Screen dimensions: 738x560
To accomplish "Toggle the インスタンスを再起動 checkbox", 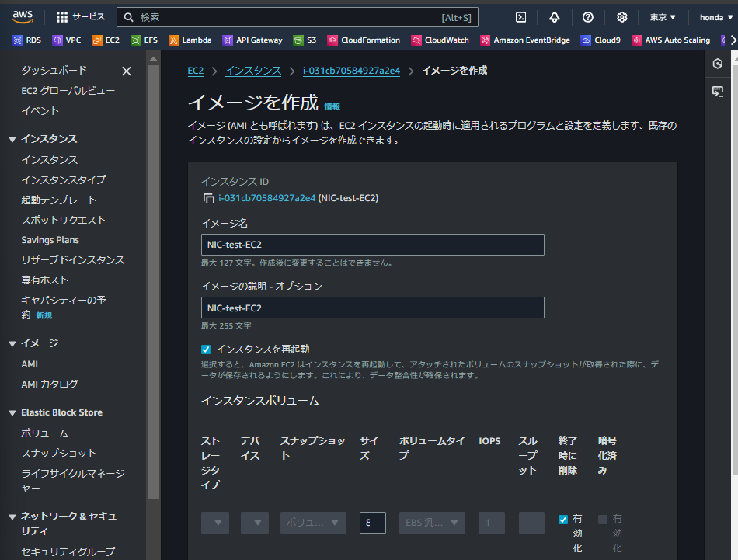I will click(206, 350).
